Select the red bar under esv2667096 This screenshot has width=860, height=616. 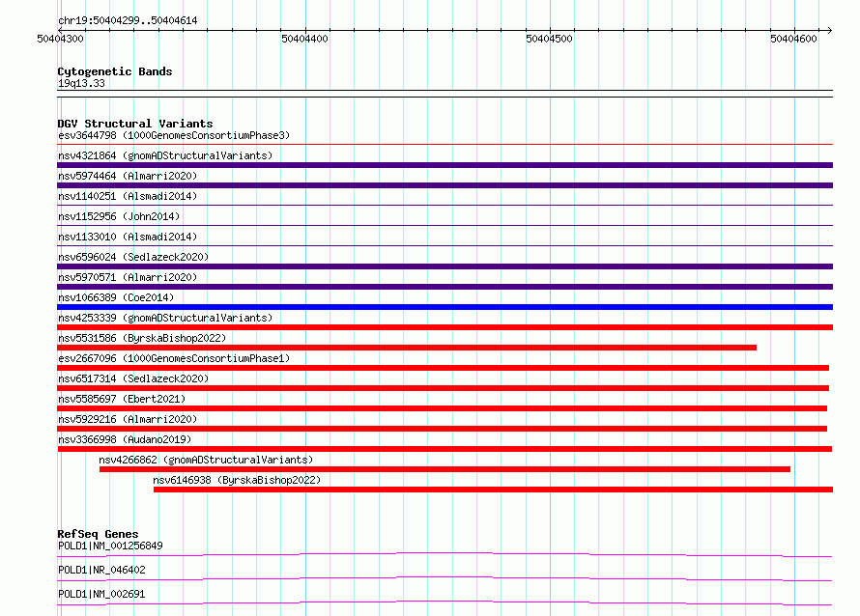click(444, 368)
